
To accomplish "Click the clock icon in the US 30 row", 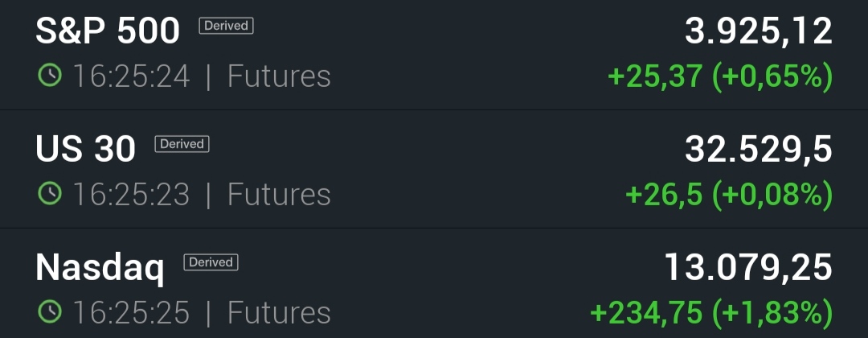I will click(x=49, y=194).
